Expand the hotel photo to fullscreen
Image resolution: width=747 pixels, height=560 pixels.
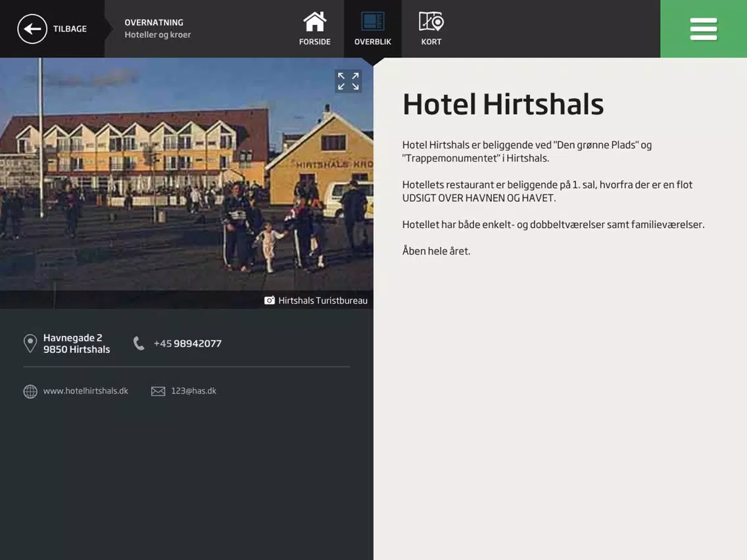tap(349, 82)
